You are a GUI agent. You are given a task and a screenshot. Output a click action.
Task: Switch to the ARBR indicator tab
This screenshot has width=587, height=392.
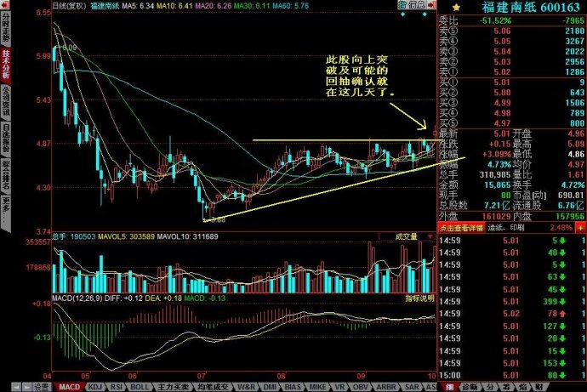386,387
